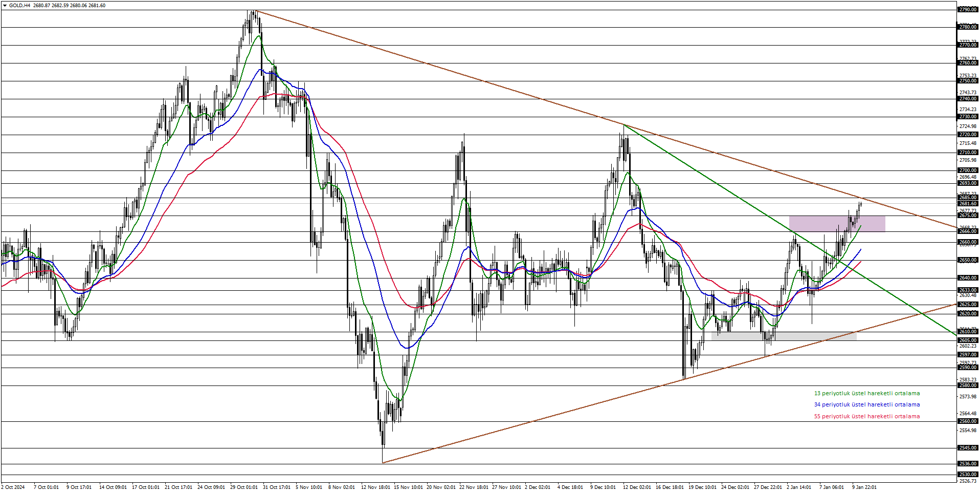Click the '9 Dec 10:01' time label
Screen dimensions: 980x493
(x=603, y=487)
